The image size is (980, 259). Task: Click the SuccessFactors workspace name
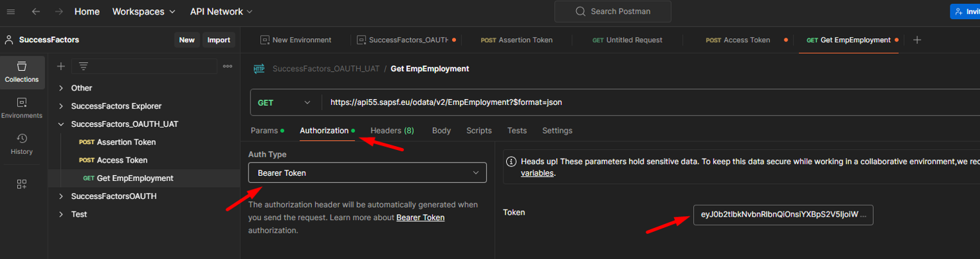pos(49,40)
